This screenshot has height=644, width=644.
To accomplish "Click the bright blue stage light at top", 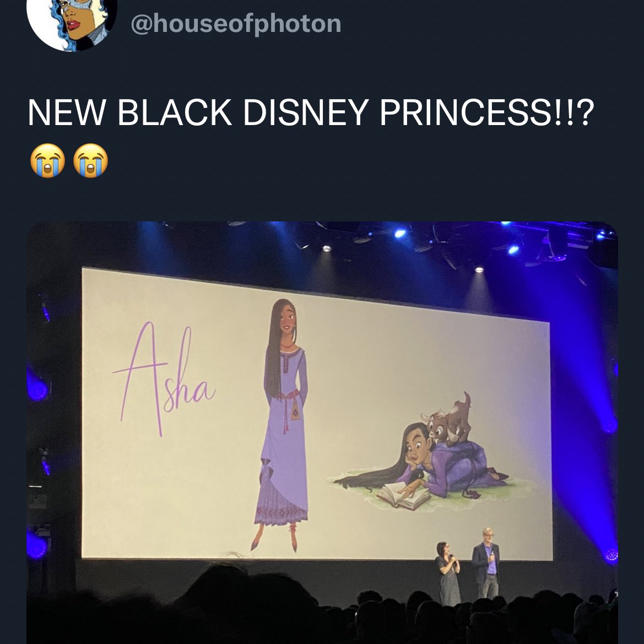I will pyautogui.click(x=399, y=233).
